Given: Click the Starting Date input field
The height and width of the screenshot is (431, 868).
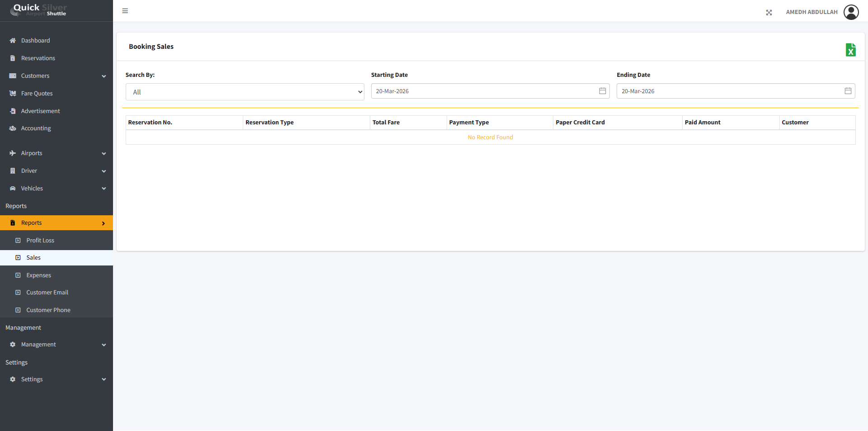Looking at the screenshot, I should 484,91.
